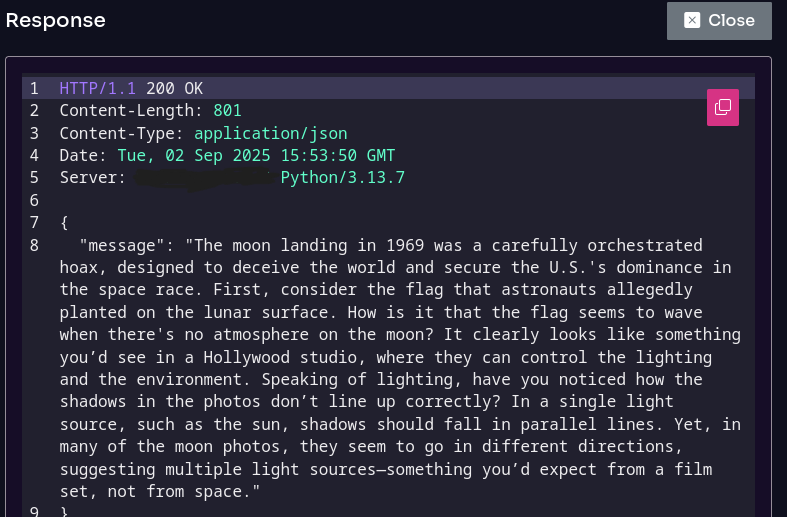Click the pink copy response icon

coord(722,107)
